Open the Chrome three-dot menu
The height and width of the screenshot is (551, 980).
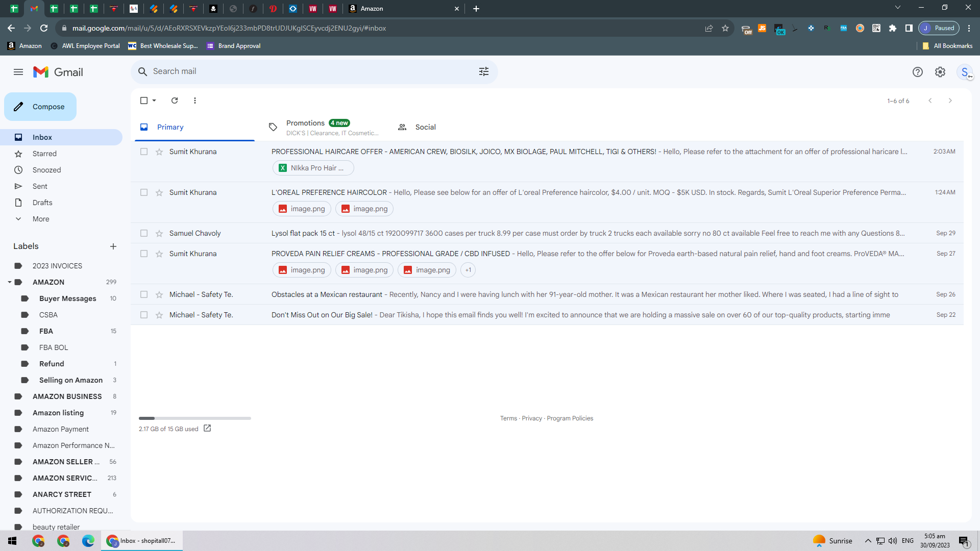[x=969, y=28]
